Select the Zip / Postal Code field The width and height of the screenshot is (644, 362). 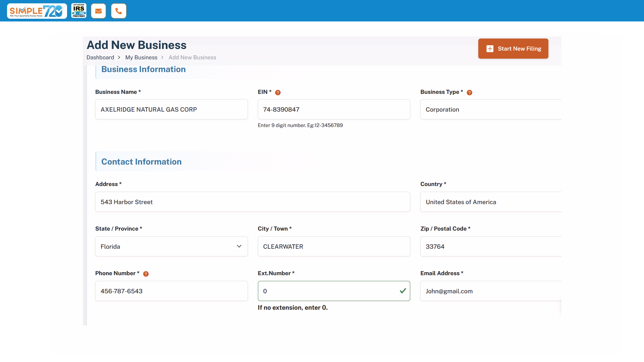tap(491, 246)
